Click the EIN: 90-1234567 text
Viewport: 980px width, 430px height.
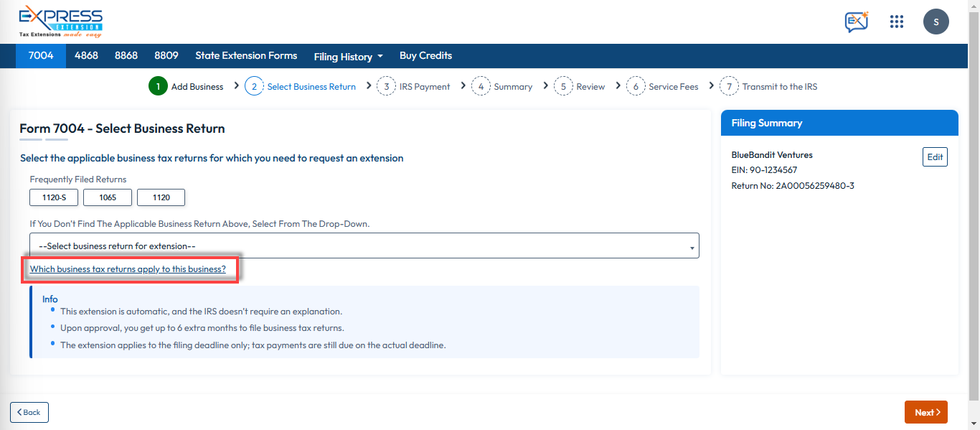pos(764,170)
